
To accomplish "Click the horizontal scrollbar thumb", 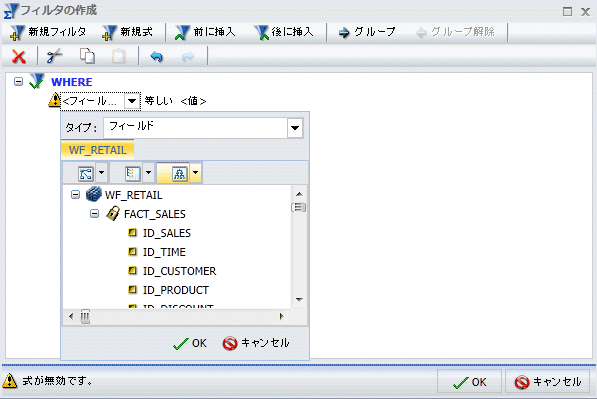I will pos(85,316).
